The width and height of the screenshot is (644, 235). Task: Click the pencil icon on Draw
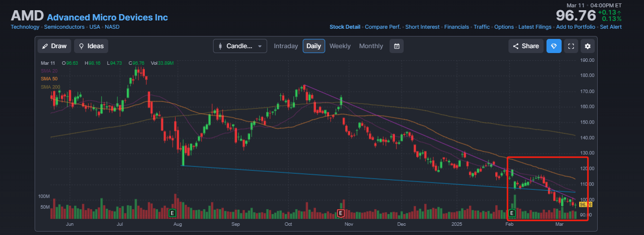tap(45, 46)
